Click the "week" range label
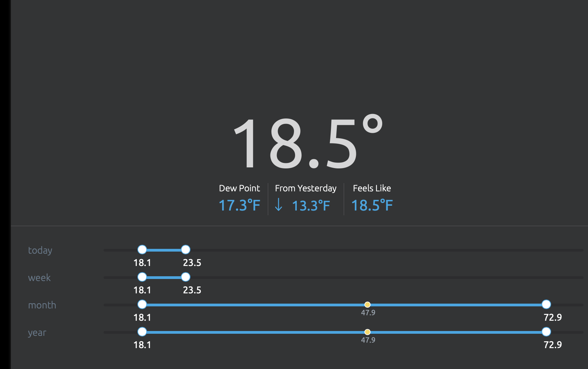This screenshot has height=369, width=588. click(x=39, y=278)
